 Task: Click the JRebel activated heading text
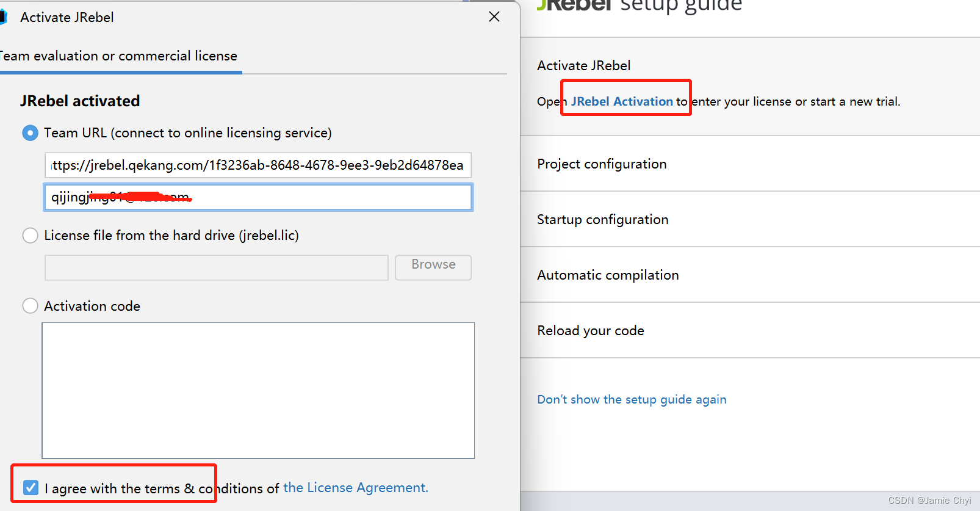pos(80,101)
